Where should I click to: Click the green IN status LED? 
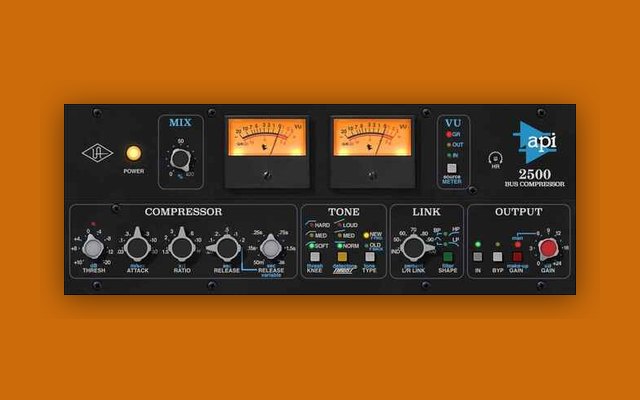click(478, 244)
